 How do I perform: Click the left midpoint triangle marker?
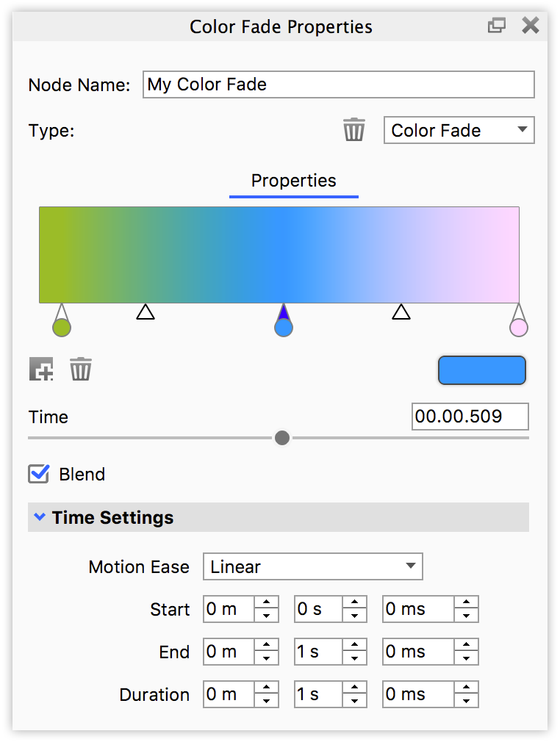[x=146, y=312]
